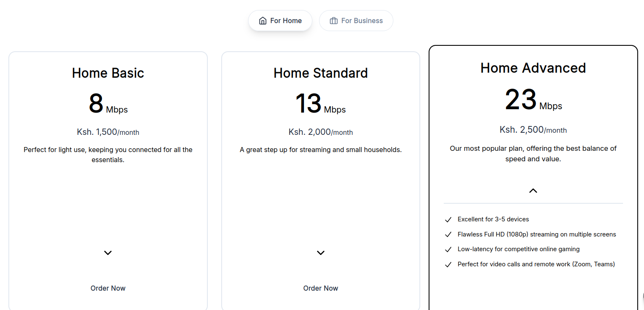Collapse the Home Advanced feature list
Viewport: 644px width, 310px height.
click(x=533, y=190)
